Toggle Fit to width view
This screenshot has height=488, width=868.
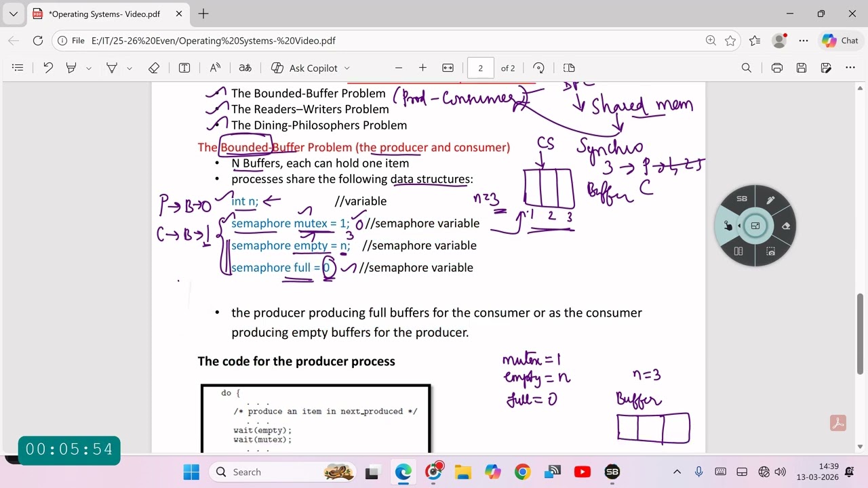click(448, 68)
